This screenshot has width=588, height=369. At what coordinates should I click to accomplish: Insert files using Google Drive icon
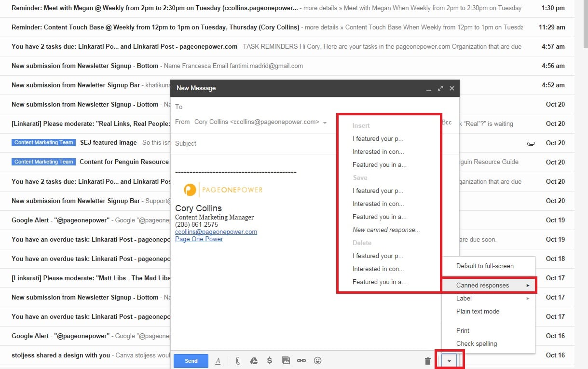click(x=254, y=361)
